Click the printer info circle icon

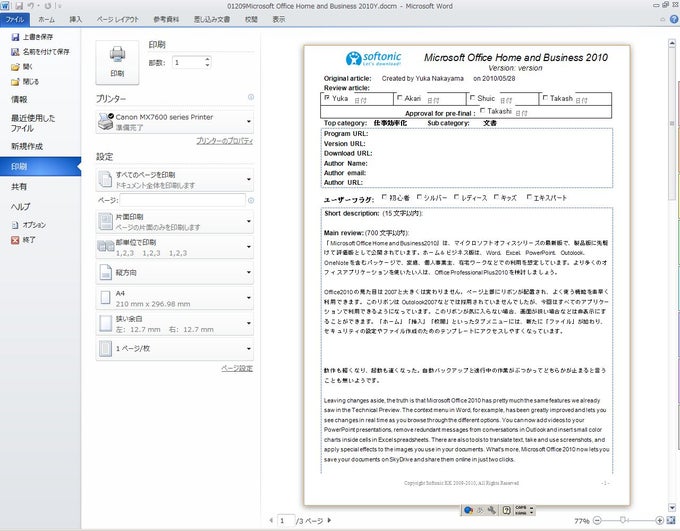[x=251, y=97]
